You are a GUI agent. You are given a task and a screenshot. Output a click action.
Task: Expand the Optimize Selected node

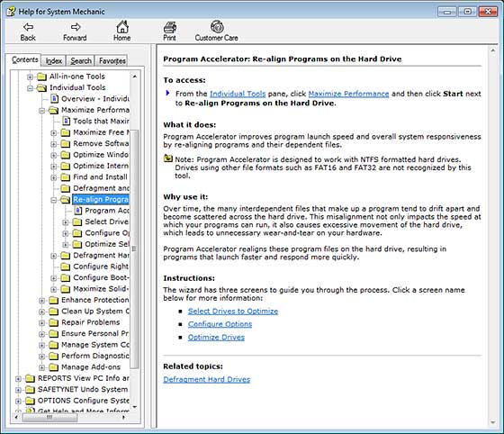(x=66, y=245)
